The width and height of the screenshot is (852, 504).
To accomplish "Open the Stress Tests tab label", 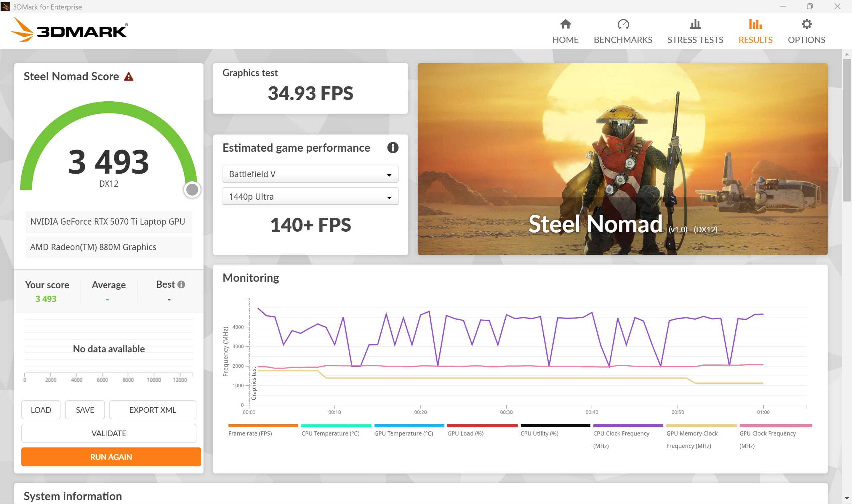I will [695, 40].
